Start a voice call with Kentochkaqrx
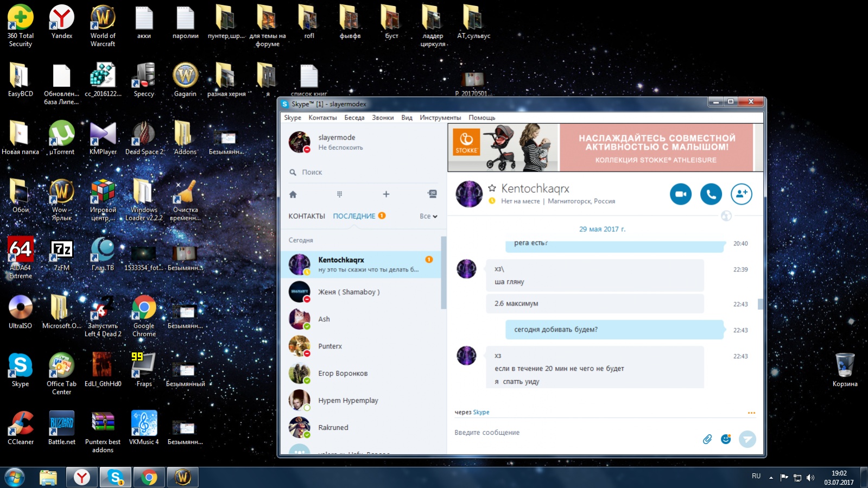Screen dimensions: 868x488 pos(711,194)
